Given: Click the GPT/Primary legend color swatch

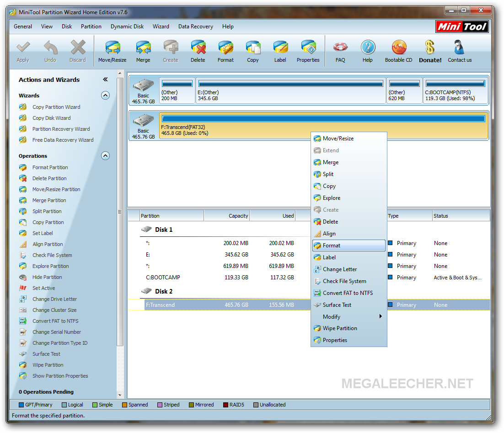Looking at the screenshot, I should pos(21,405).
